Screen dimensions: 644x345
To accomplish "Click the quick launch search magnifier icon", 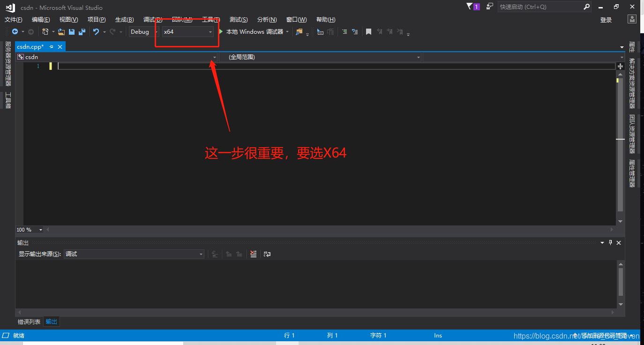I will [x=587, y=7].
